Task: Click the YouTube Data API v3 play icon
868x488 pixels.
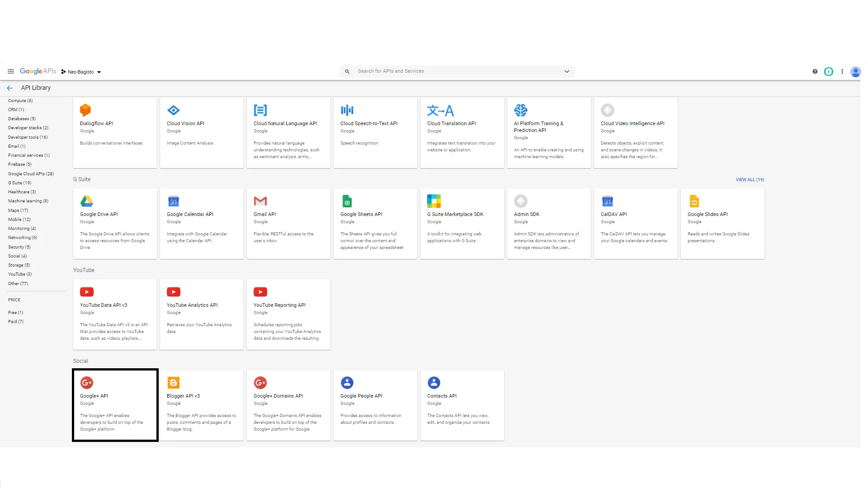Action: (x=86, y=292)
